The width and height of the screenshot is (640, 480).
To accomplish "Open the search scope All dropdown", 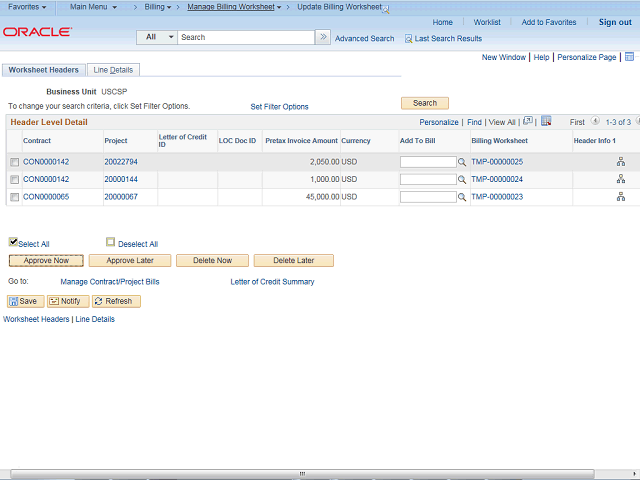I will (157, 37).
